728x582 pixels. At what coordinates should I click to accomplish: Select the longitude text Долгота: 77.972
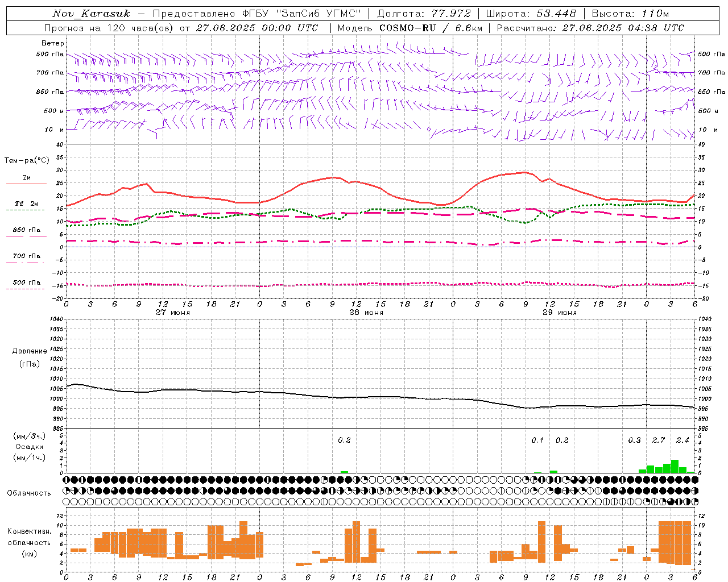tap(424, 14)
